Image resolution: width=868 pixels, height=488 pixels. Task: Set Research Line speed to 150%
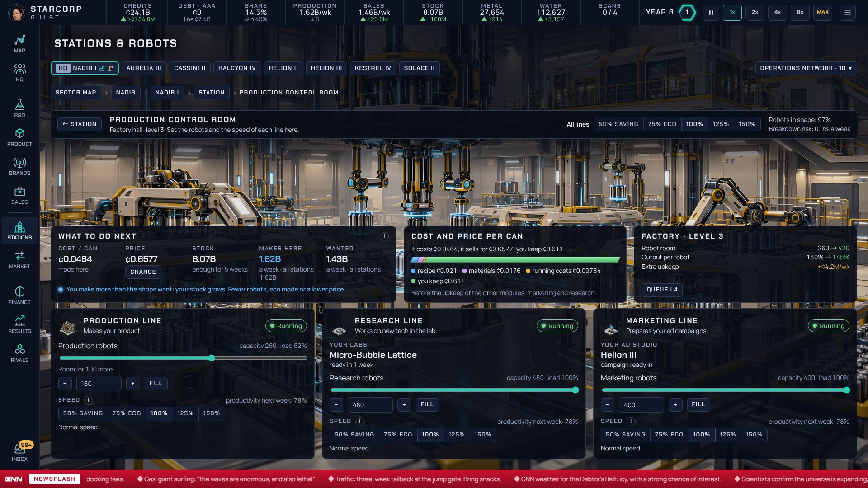coord(483,435)
